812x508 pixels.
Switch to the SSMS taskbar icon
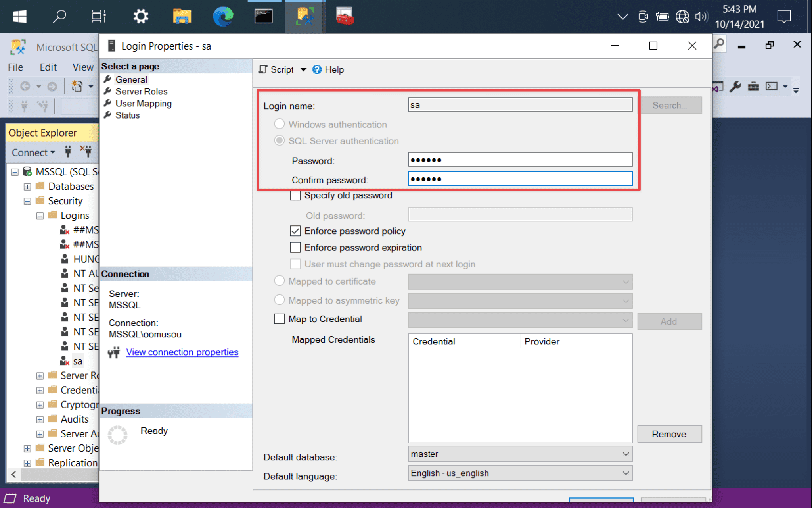305,16
